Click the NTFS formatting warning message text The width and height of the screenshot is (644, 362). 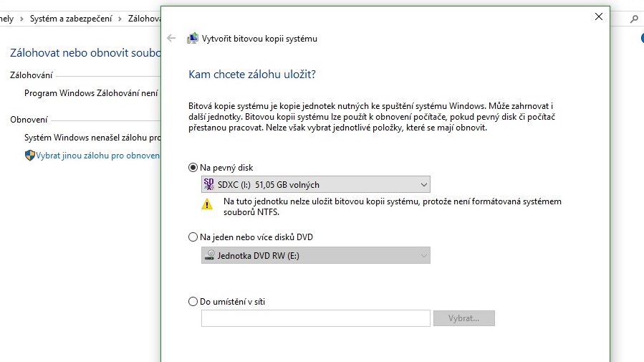click(393, 206)
